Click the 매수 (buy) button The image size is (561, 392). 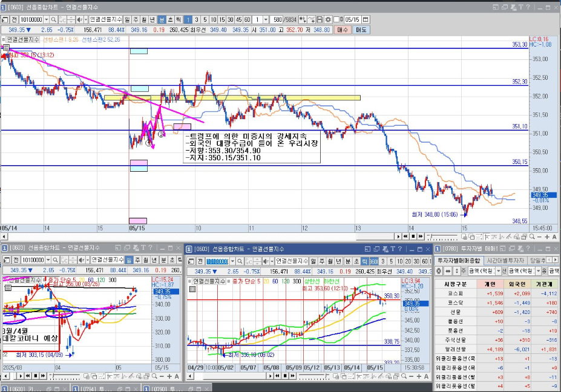click(x=343, y=30)
